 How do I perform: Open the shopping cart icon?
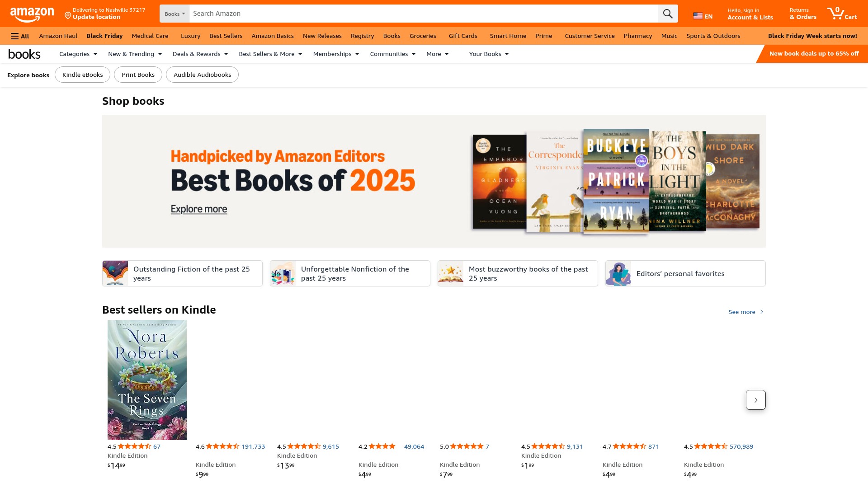[x=842, y=14]
